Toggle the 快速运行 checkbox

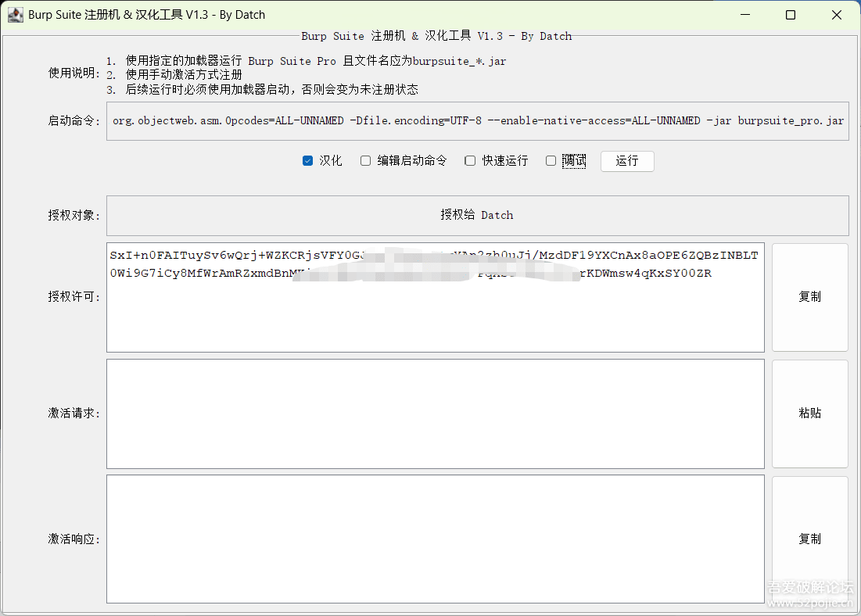click(x=470, y=161)
